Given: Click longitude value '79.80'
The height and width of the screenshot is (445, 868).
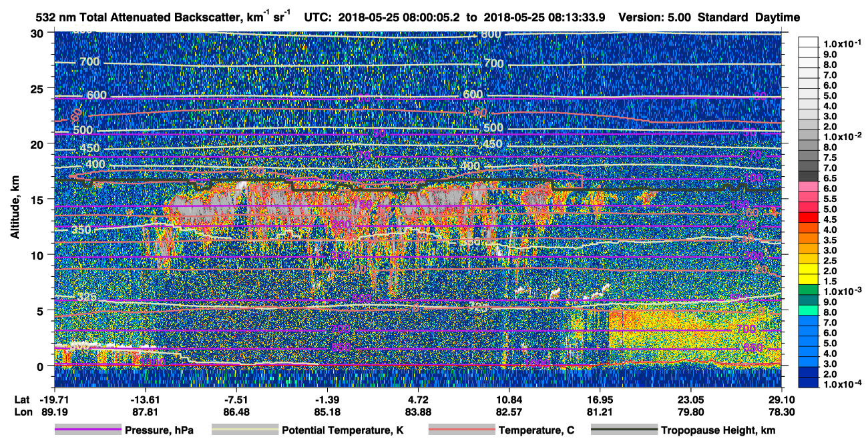Looking at the screenshot, I should 691,412.
